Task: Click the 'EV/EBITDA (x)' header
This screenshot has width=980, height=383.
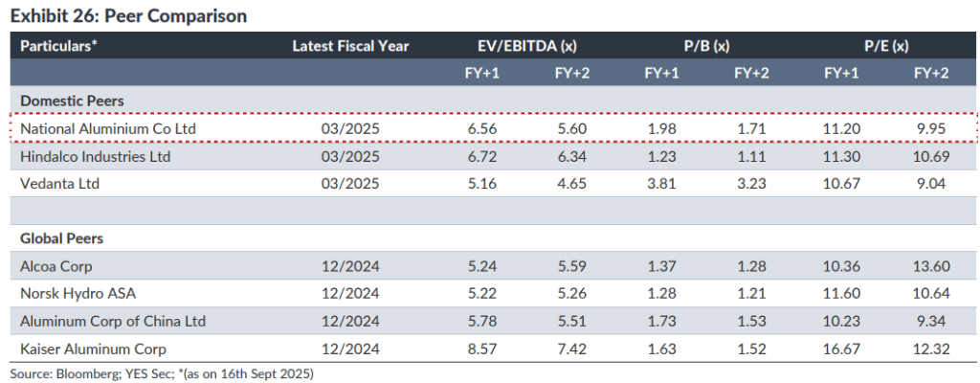Action: pyautogui.click(x=527, y=46)
